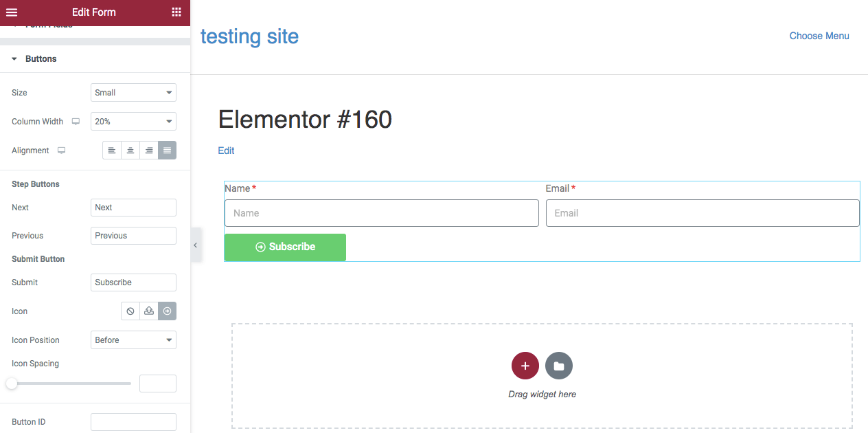The image size is (868, 433).
Task: Open the Size dropdown set to Small
Action: 133,92
